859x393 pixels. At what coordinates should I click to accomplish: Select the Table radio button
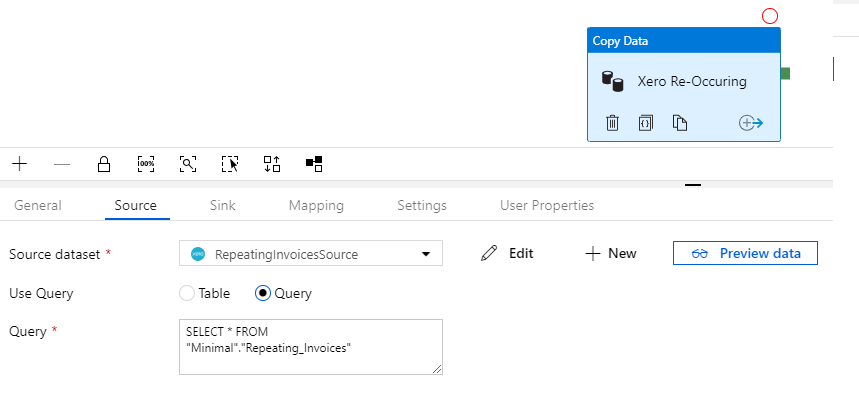187,293
